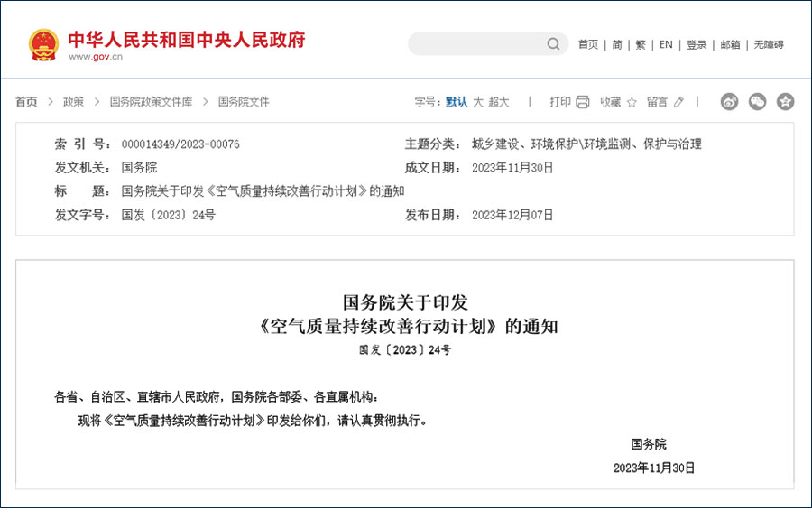This screenshot has height=510, width=812.
Task: Open 首页 in the top navigation
Action: pyautogui.click(x=588, y=44)
